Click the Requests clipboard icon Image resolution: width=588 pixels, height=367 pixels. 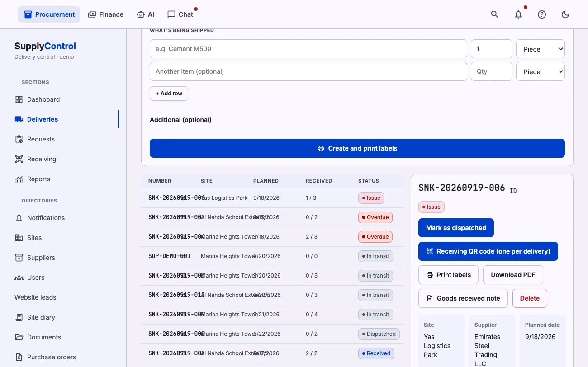coord(19,139)
